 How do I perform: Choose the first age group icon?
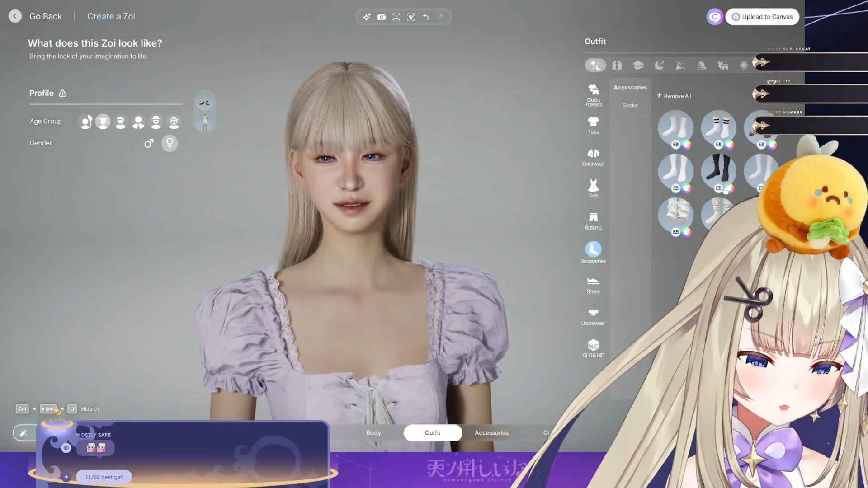pyautogui.click(x=86, y=122)
